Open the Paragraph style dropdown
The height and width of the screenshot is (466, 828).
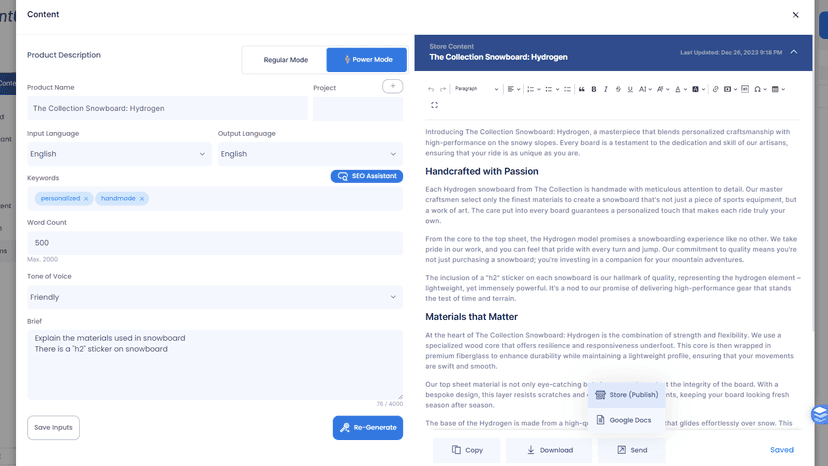pos(476,89)
